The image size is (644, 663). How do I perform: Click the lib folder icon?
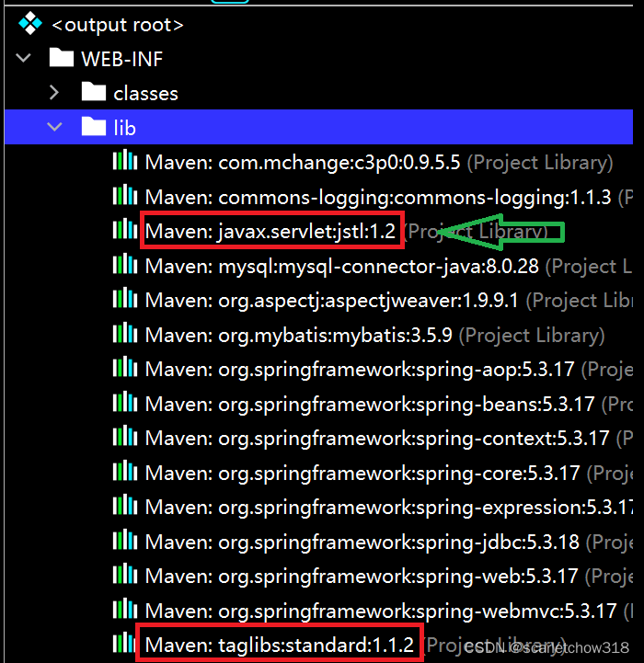94,126
